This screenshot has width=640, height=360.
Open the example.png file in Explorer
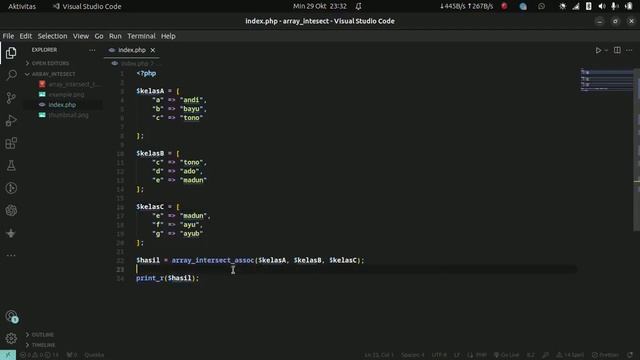point(66,94)
